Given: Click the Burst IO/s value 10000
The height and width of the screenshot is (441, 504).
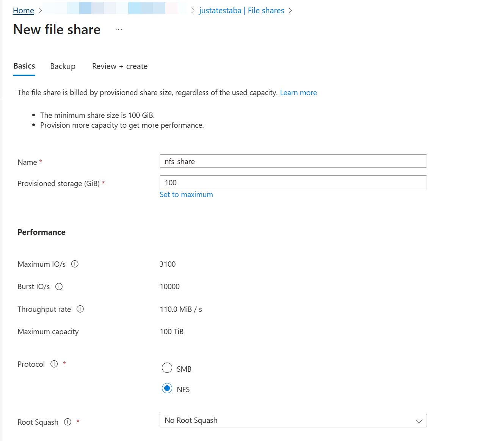Looking at the screenshot, I should 170,287.
